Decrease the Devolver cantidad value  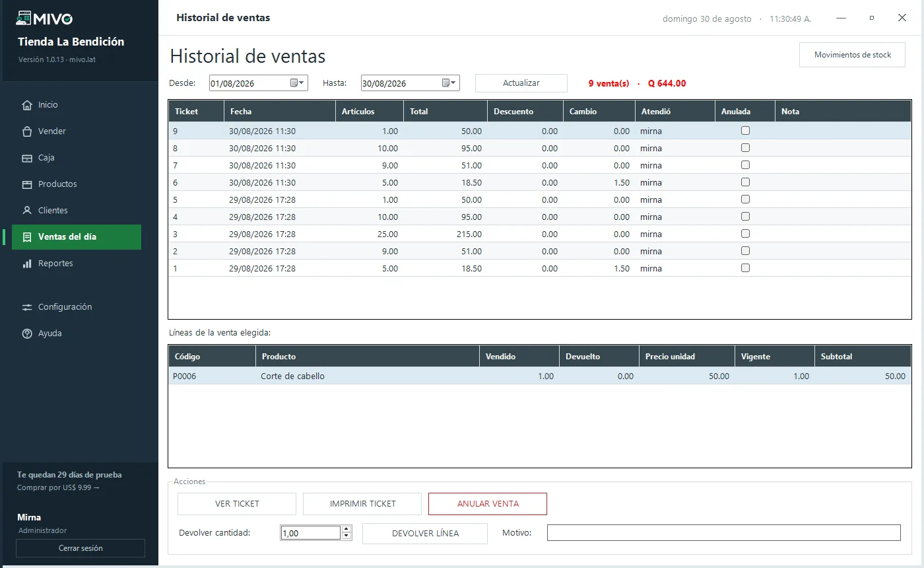pyautogui.click(x=346, y=536)
